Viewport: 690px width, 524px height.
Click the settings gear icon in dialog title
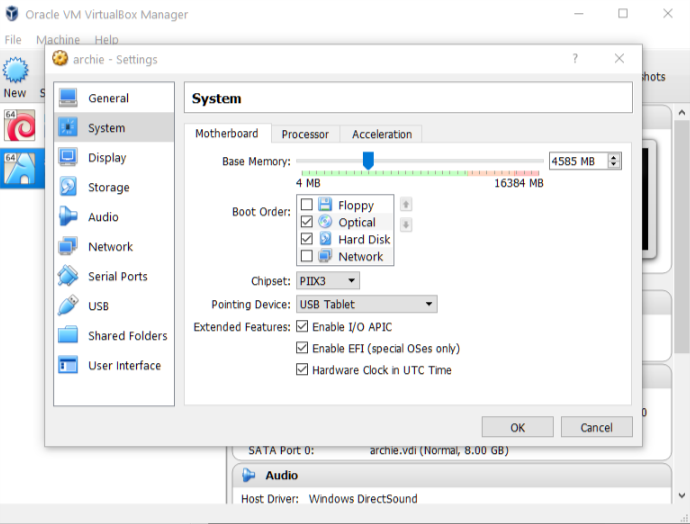coord(60,59)
